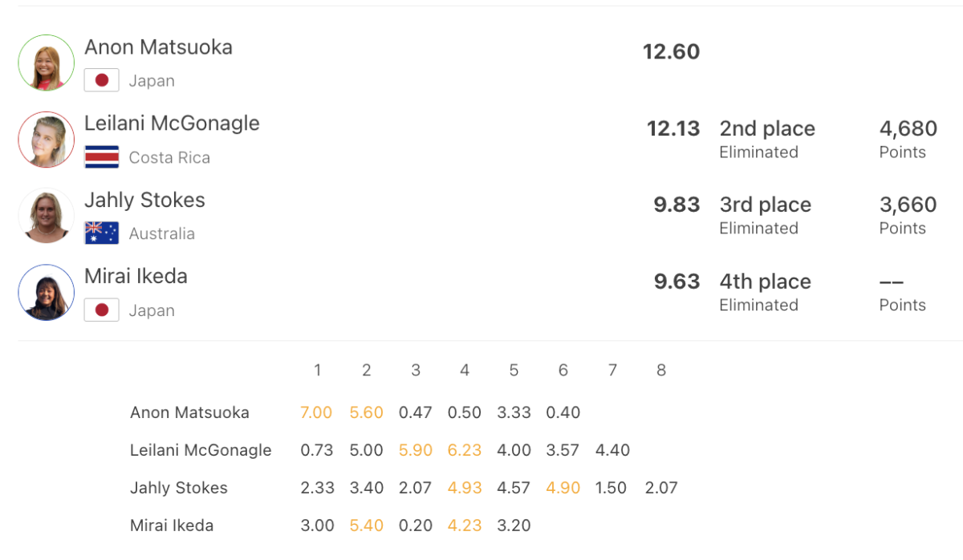Open the Mirai Ikeda name link
Screen dimensions: 963x560
[x=136, y=276]
